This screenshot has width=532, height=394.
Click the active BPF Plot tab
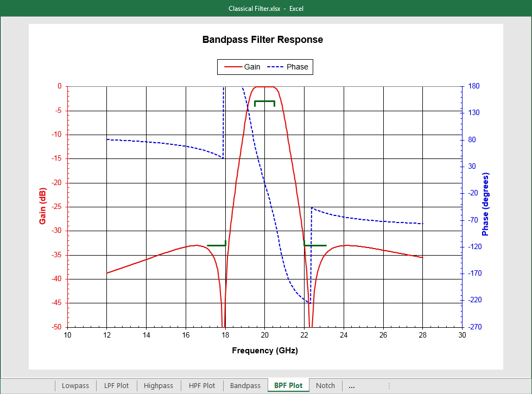pos(288,386)
